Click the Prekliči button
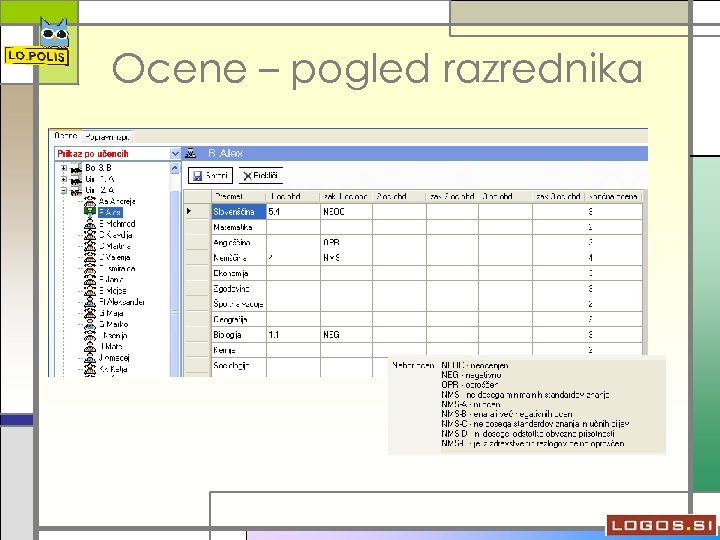The width and height of the screenshot is (720, 540). tap(260, 176)
